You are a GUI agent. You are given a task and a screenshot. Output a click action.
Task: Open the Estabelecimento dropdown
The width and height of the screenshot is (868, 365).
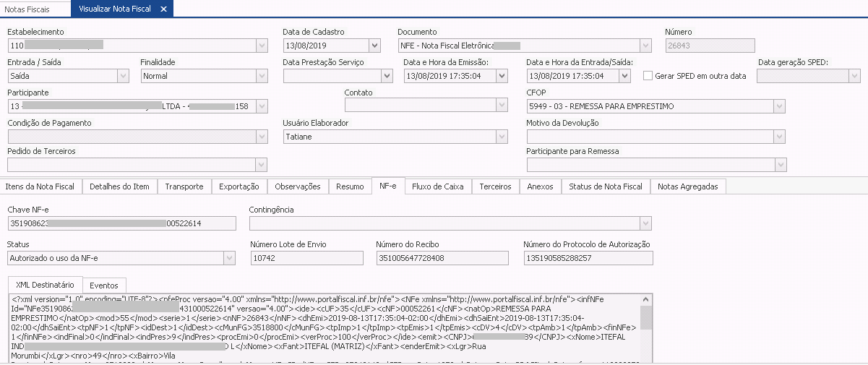[x=262, y=46]
